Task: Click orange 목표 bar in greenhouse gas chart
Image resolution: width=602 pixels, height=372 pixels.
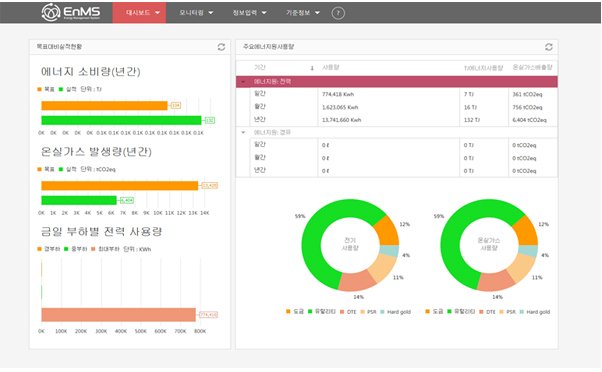Action: (120, 186)
